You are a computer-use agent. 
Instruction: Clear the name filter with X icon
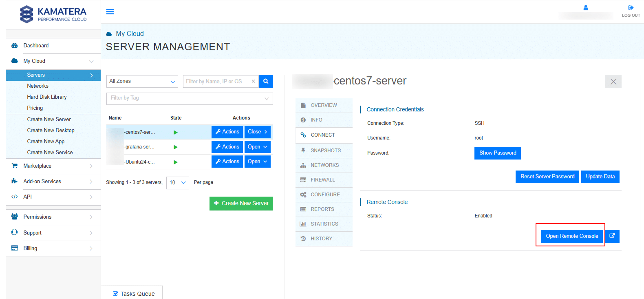tap(253, 81)
